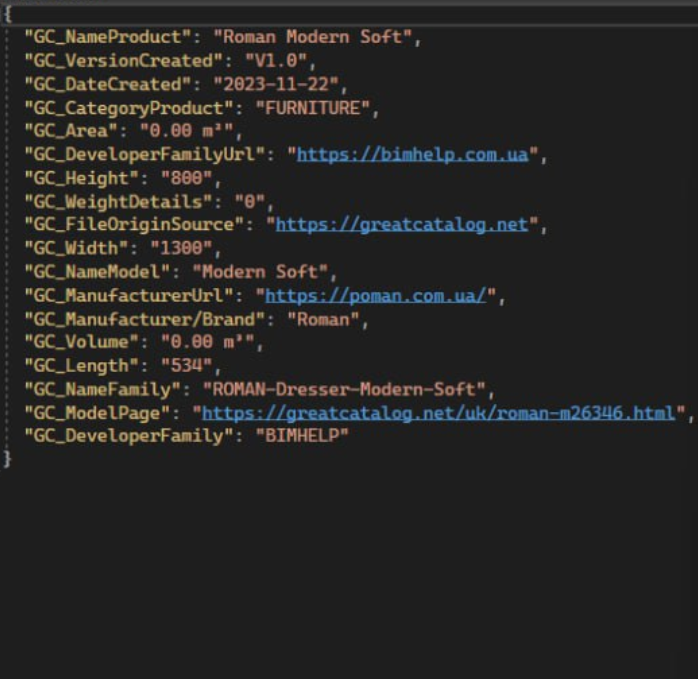Image resolution: width=698 pixels, height=679 pixels.
Task: Place cursor on "GC_Area" key
Action: point(75,131)
